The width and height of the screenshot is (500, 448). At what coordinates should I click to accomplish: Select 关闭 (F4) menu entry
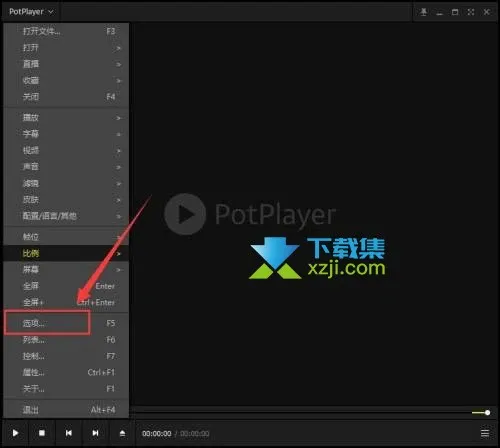66,97
